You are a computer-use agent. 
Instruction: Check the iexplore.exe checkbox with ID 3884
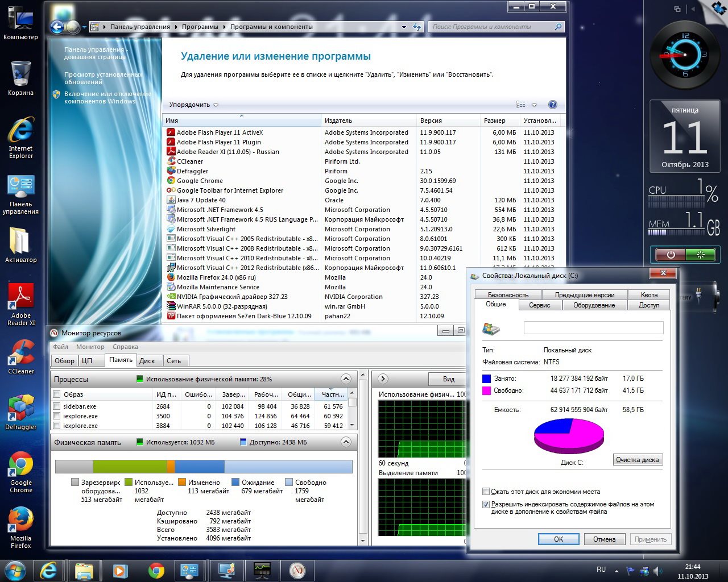click(56, 426)
